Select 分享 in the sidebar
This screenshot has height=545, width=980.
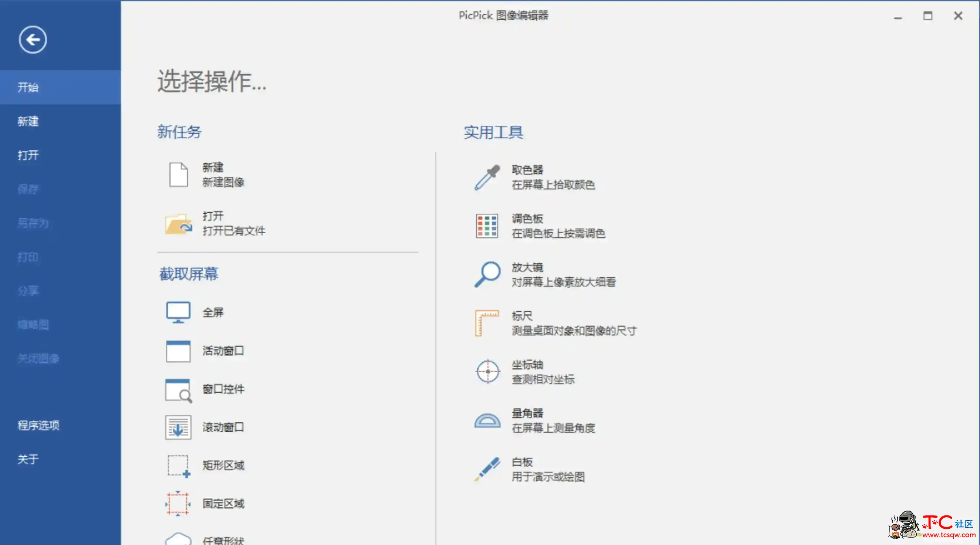click(x=61, y=291)
